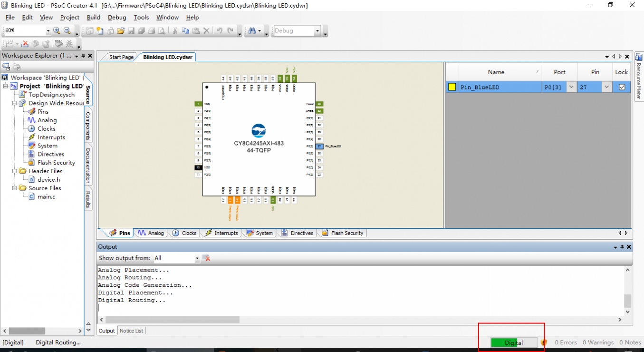
Task: Click the zoom out magnifier icon
Action: tap(67, 31)
